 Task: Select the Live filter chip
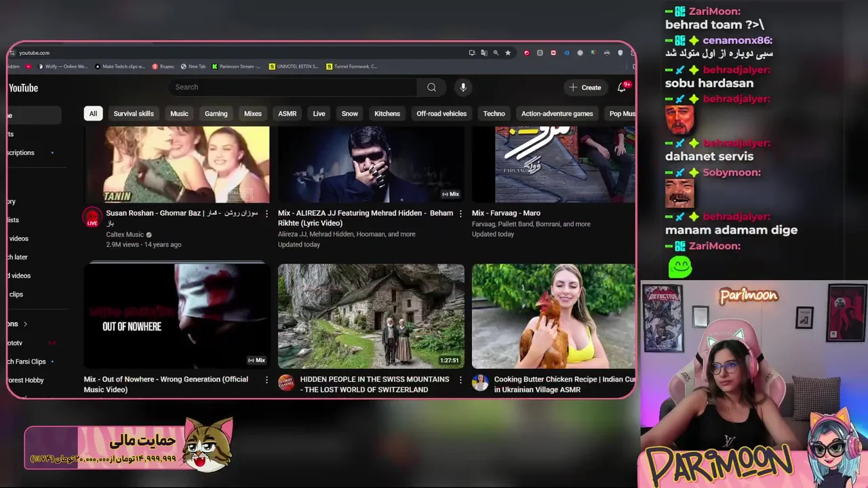[319, 114]
